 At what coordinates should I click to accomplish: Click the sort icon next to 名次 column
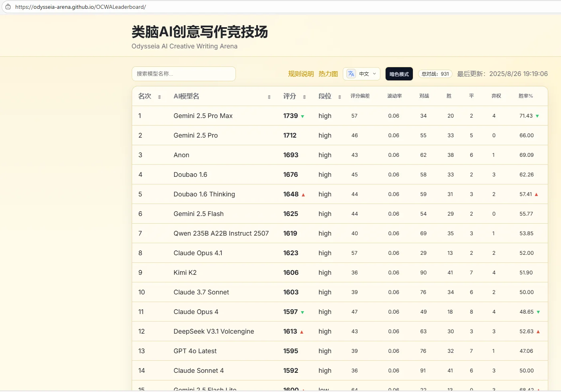coord(159,96)
